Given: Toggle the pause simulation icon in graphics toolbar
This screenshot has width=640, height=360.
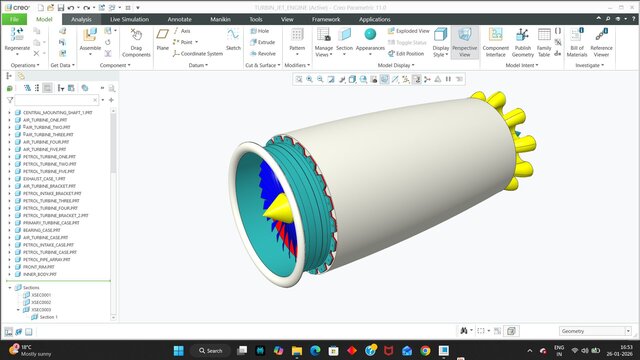Looking at the screenshot, I should pos(448,79).
